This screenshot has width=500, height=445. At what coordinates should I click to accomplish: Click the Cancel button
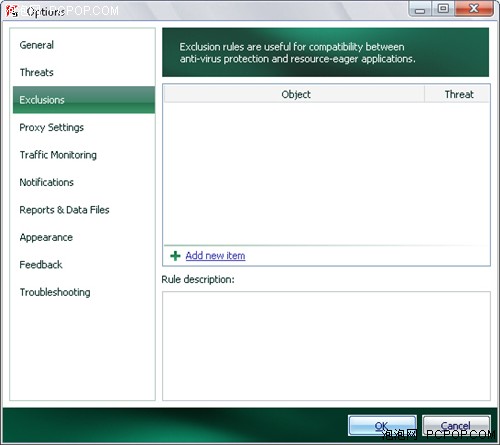pyautogui.click(x=456, y=425)
